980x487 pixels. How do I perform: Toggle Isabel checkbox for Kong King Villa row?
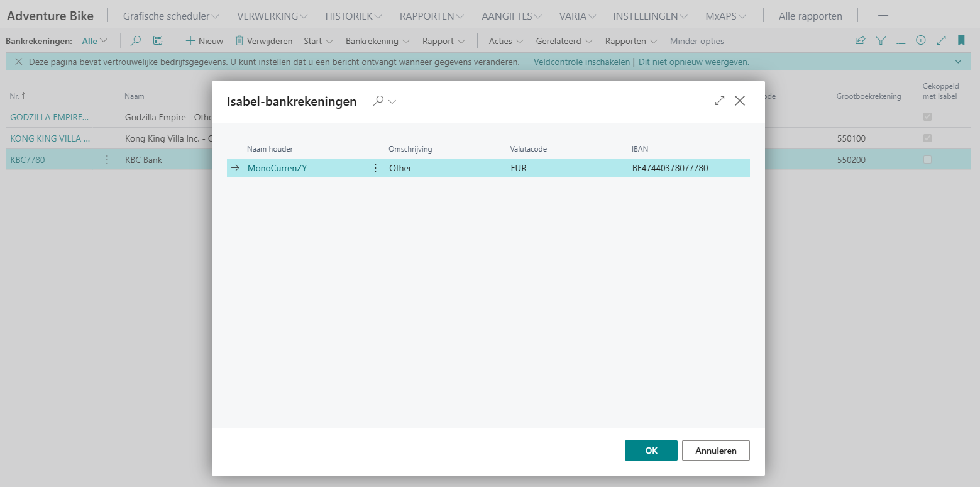(927, 138)
